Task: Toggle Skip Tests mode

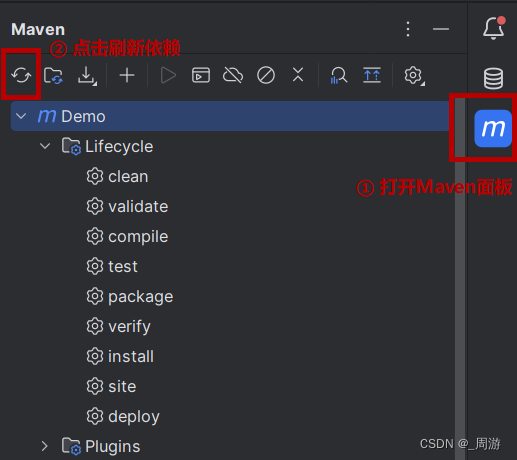Action: click(266, 75)
